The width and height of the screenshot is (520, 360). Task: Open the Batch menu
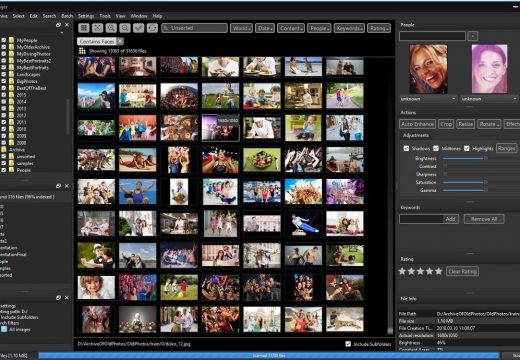[67, 16]
